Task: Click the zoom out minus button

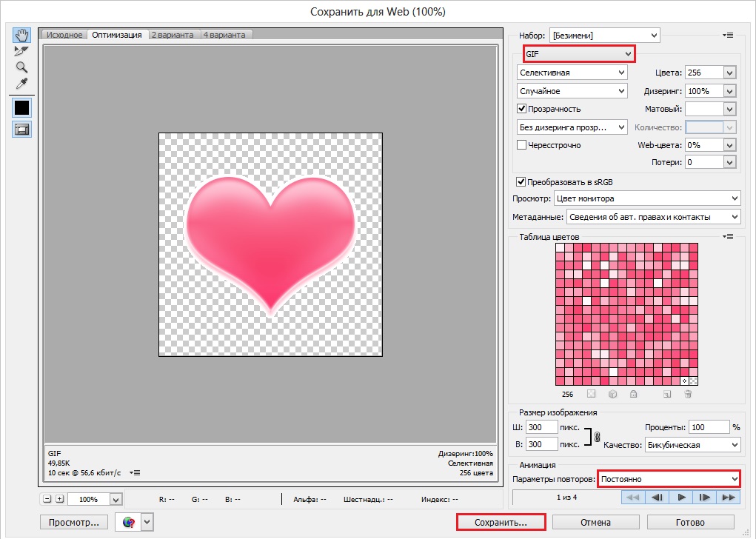Action: click(x=47, y=499)
